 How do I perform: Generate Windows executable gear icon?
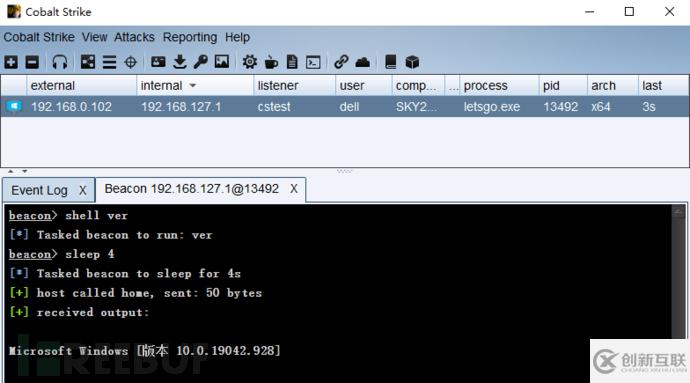(x=250, y=62)
